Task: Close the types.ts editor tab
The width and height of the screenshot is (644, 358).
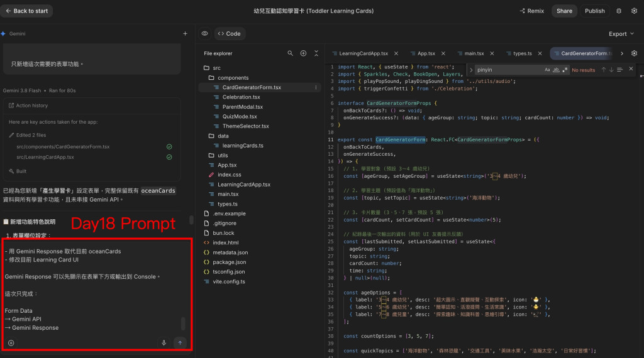Action: (x=540, y=53)
